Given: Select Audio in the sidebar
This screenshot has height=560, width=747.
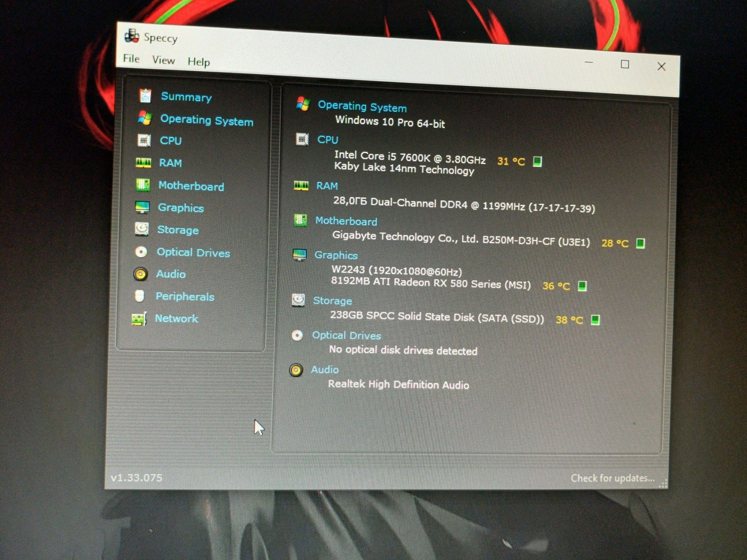Looking at the screenshot, I should coord(171,274).
